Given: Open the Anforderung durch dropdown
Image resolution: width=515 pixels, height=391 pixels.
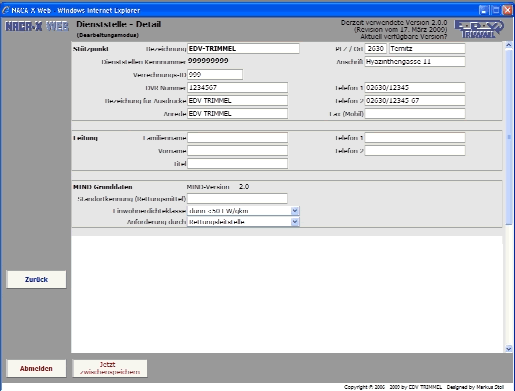Looking at the screenshot, I should (x=295, y=222).
